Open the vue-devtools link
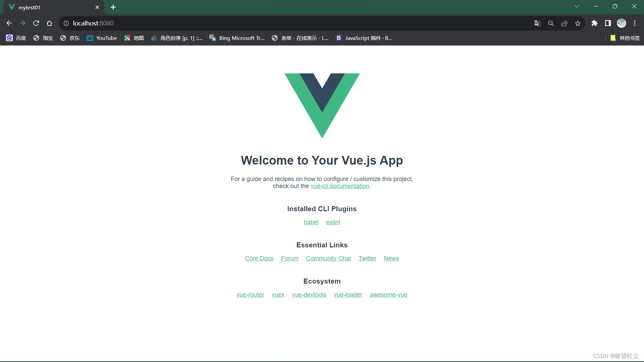This screenshot has width=644, height=362. [309, 295]
